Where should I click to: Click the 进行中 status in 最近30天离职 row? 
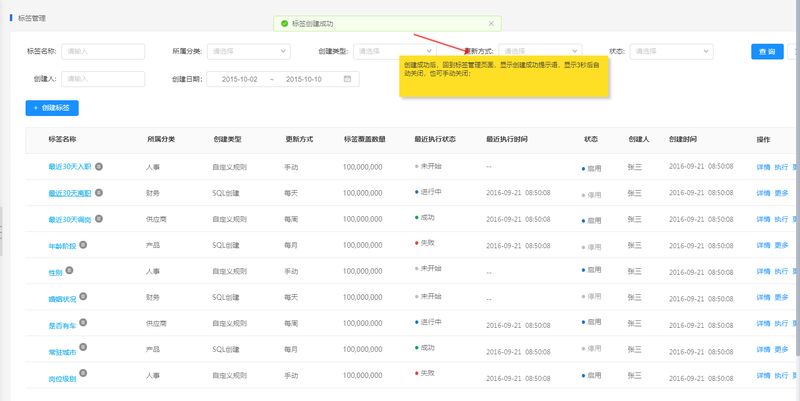pyautogui.click(x=429, y=192)
